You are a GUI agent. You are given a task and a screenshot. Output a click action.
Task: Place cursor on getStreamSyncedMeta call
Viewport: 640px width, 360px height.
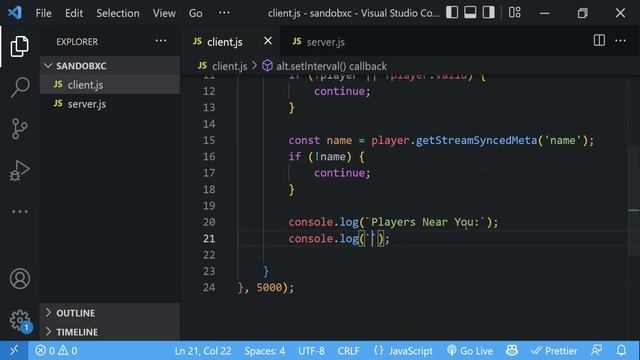point(476,140)
